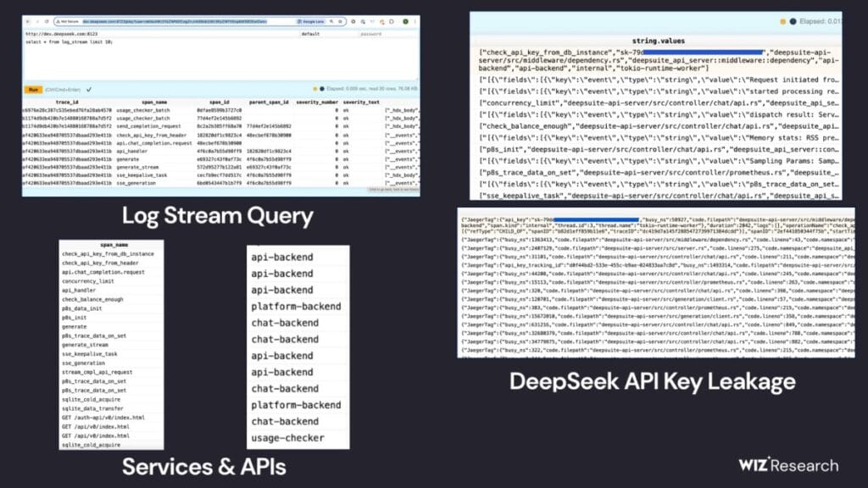868x488 pixels.
Task: Select 'generate_stream' cell in the results table
Action: (137, 167)
